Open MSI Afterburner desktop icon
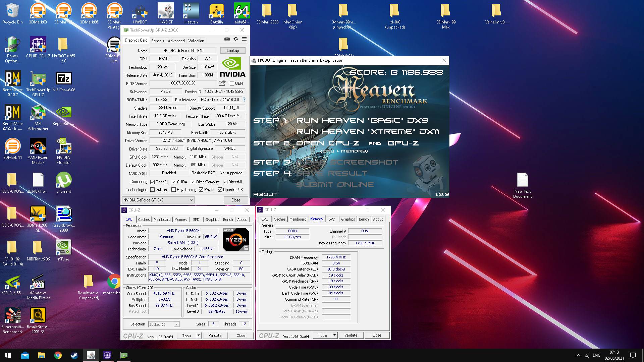This screenshot has height=362, width=644. 38,118
